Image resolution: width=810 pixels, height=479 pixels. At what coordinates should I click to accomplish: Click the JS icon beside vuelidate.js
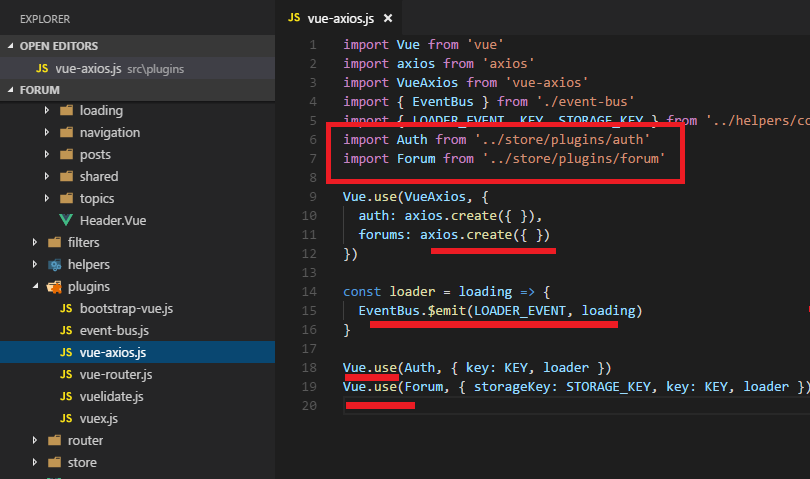(x=66, y=396)
